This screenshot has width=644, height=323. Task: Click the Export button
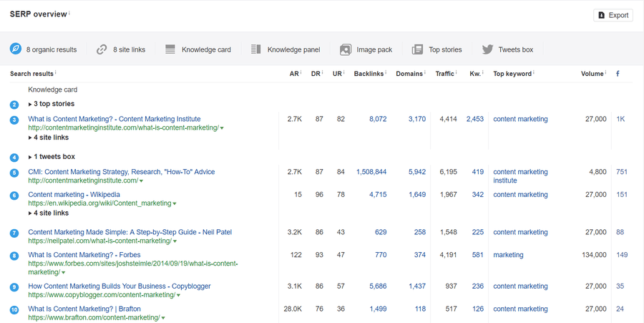tap(613, 15)
